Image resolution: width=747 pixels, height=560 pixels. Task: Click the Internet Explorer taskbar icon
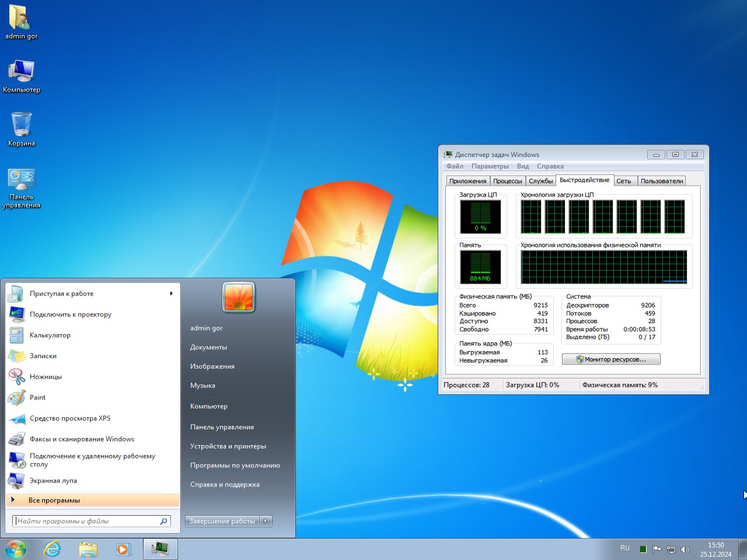(52, 549)
